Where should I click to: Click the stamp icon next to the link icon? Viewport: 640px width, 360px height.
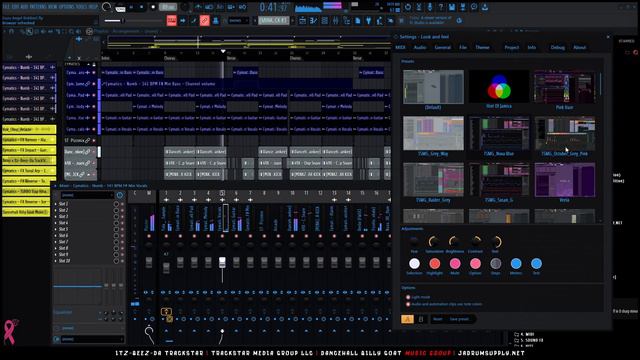[216, 20]
